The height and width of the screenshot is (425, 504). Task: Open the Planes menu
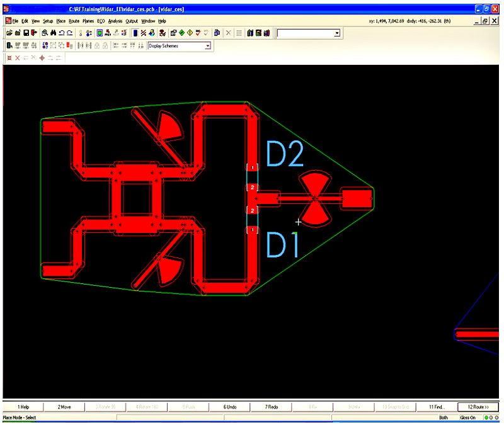pos(88,21)
